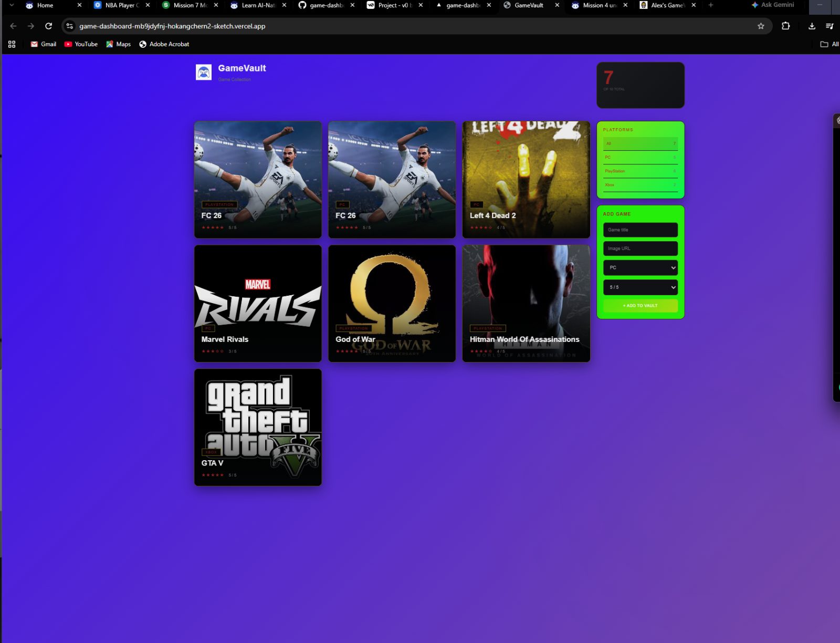Switch to the NBA Player tab
Image resolution: width=840 pixels, height=643 pixels.
(x=117, y=5)
